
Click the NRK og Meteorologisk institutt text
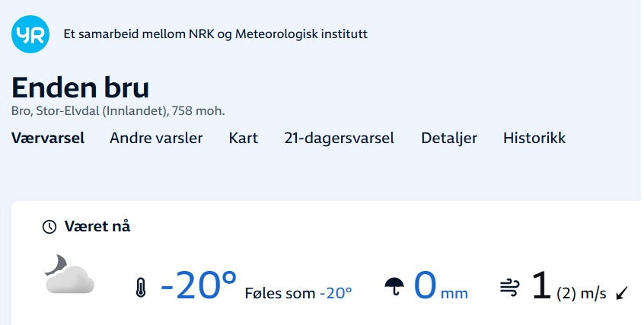click(x=215, y=34)
